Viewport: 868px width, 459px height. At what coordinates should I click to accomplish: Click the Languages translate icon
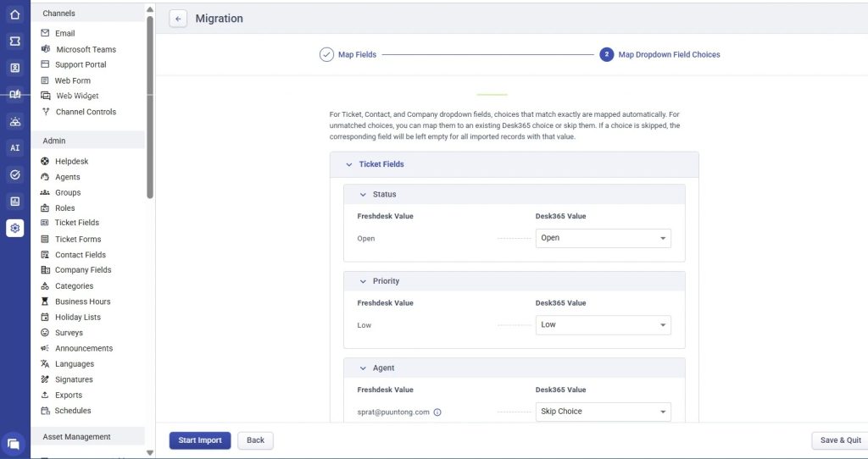(45, 363)
